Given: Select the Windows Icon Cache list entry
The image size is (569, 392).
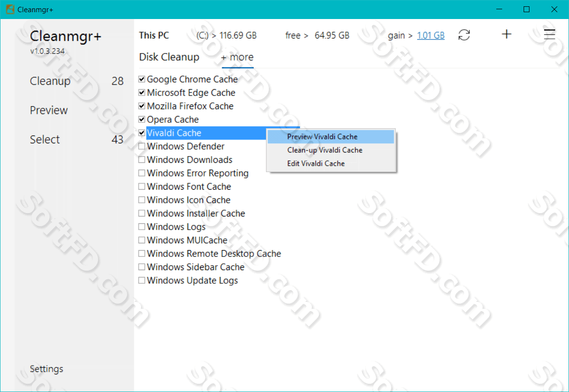Looking at the screenshot, I should [x=189, y=200].
